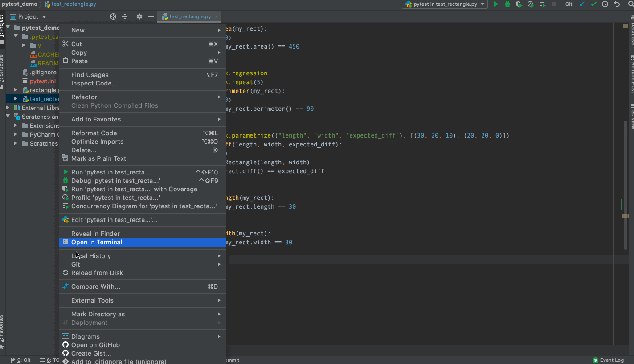
Task: Open the Add to Favorites submenu
Action: (x=143, y=119)
